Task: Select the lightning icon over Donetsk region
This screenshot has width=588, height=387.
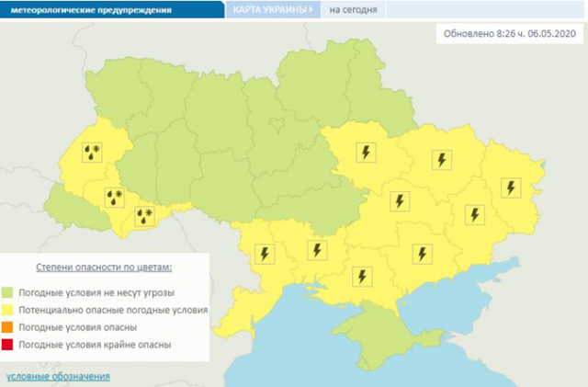Action: tap(474, 215)
